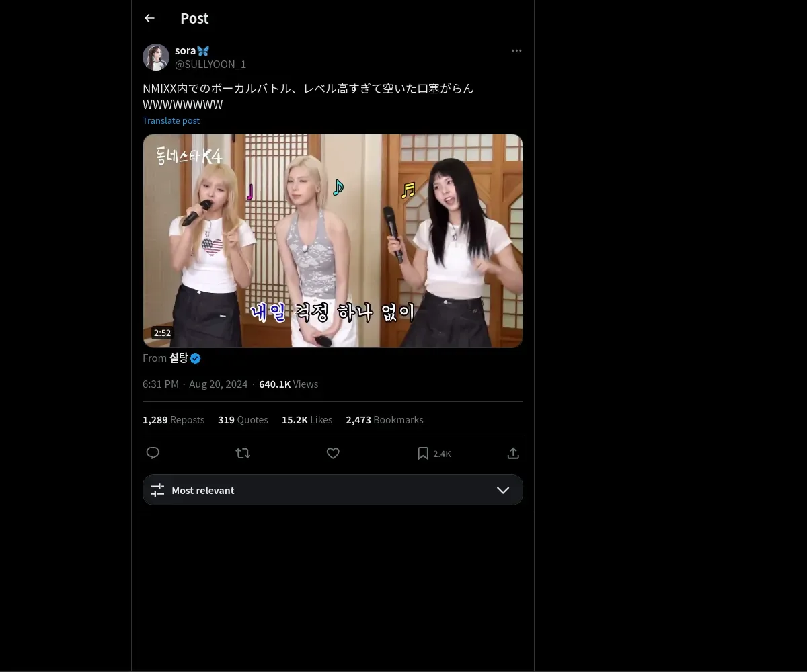Go back using the left arrow icon
This screenshot has height=672, width=807.
149,18
